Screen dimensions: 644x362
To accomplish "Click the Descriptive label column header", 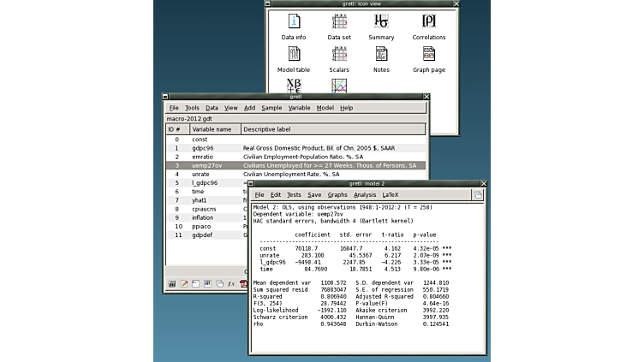I will click(266, 129).
